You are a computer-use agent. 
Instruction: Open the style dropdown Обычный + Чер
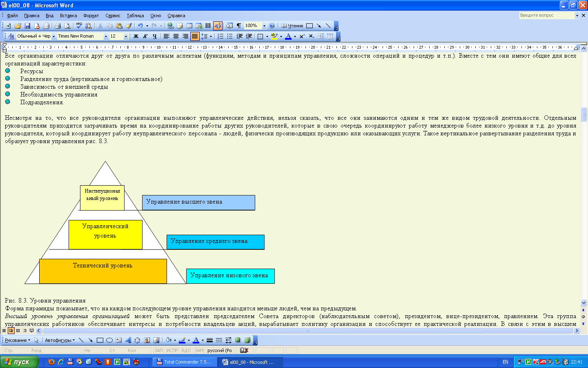(x=53, y=36)
